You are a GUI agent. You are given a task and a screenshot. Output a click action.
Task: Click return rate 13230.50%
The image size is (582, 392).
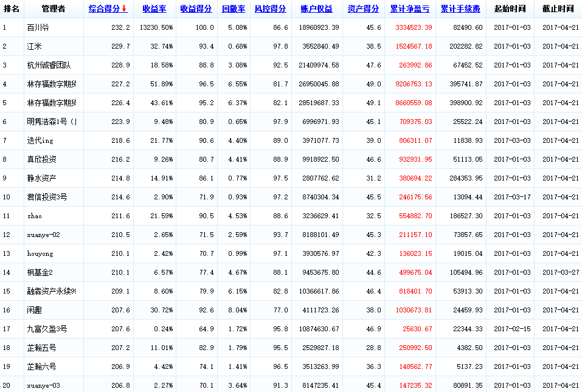click(x=156, y=27)
